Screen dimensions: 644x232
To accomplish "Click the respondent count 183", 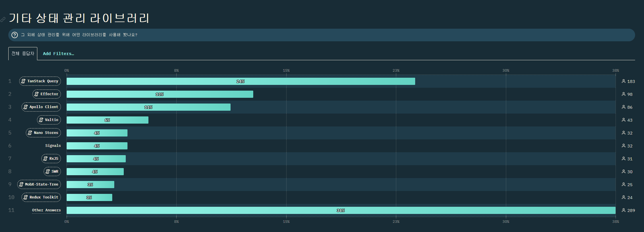I will click(631, 81).
